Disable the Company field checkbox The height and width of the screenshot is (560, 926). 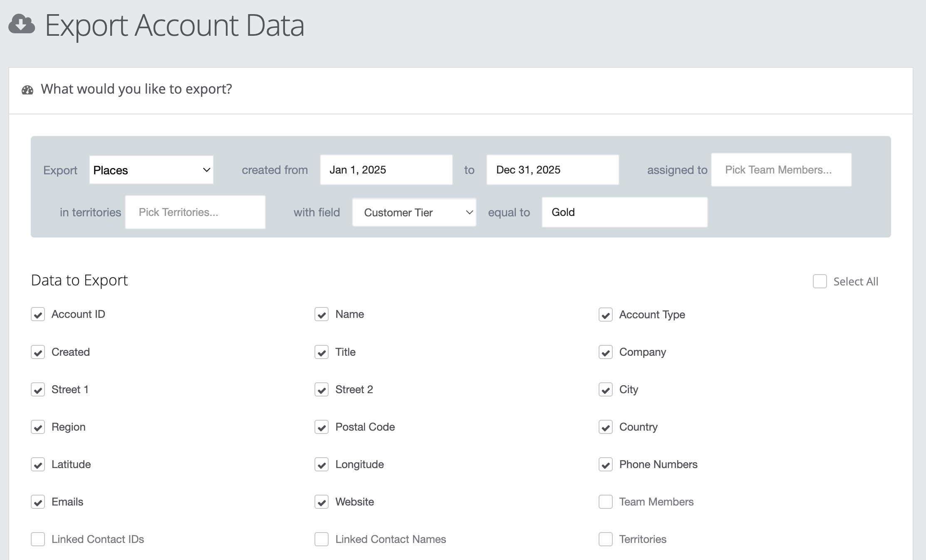pyautogui.click(x=606, y=352)
